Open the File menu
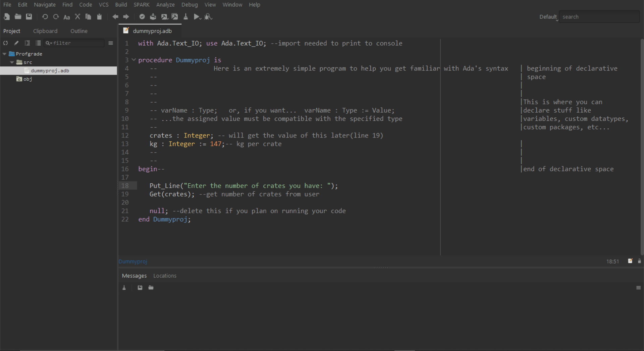The image size is (644, 351). coord(7,5)
